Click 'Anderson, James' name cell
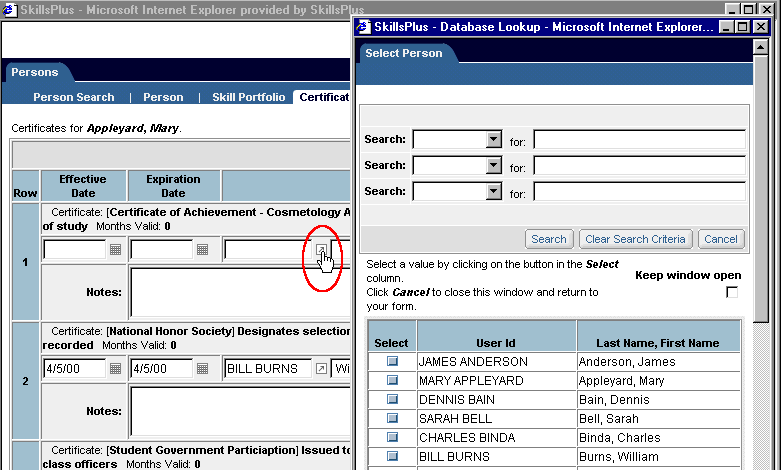Image resolution: width=781 pixels, height=470 pixels. (x=658, y=361)
